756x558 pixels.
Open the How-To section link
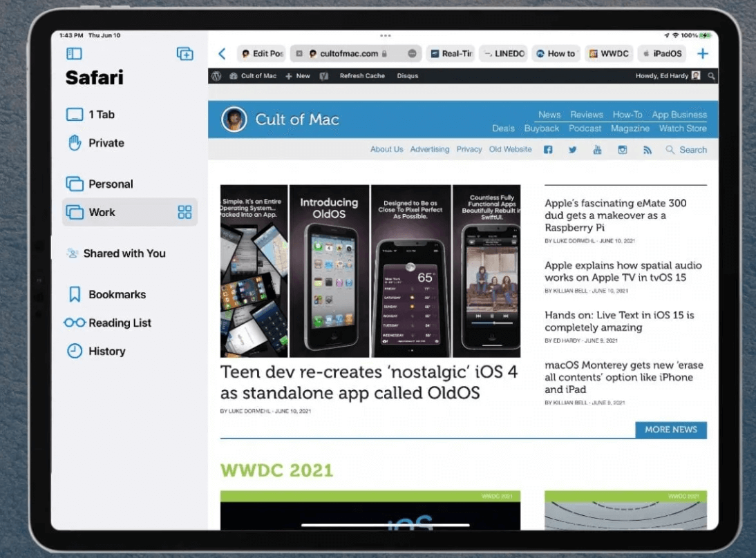(x=627, y=115)
